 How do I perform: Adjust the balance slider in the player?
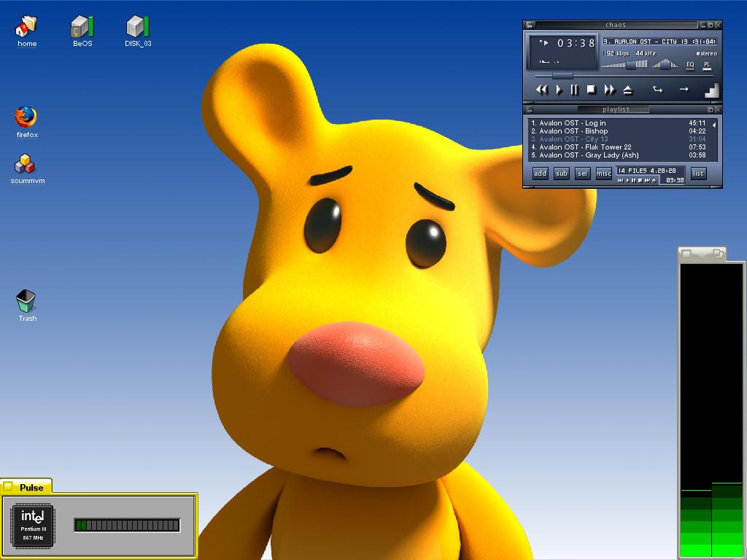665,64
